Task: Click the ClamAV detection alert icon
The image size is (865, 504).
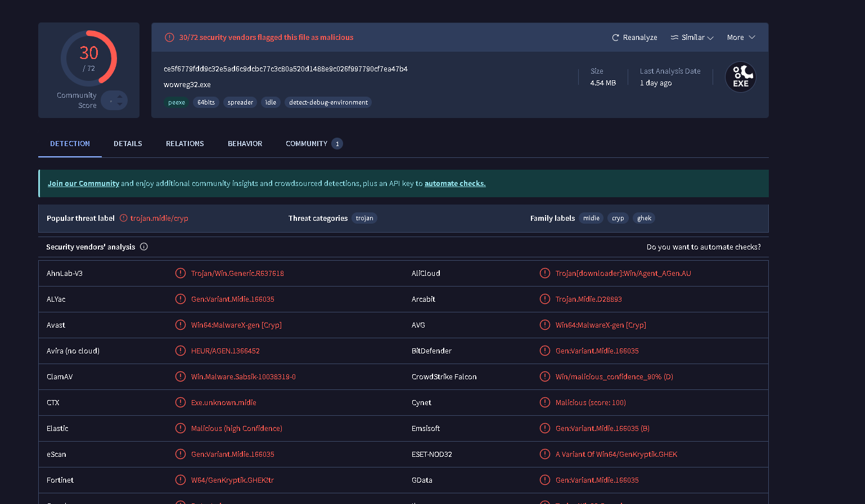Action: [x=181, y=376]
